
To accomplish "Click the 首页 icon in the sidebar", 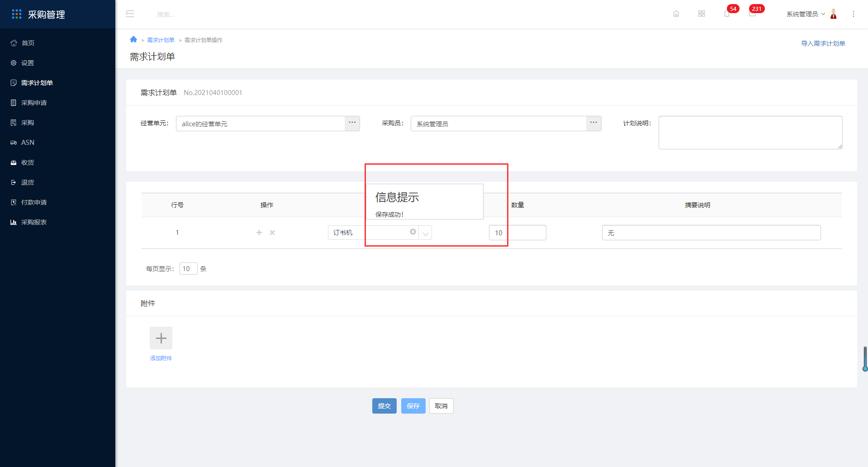I will [x=14, y=43].
